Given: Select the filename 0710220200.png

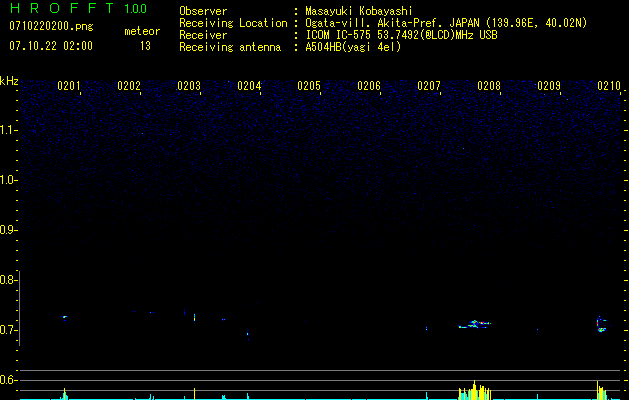Looking at the screenshot, I should coord(51,26).
